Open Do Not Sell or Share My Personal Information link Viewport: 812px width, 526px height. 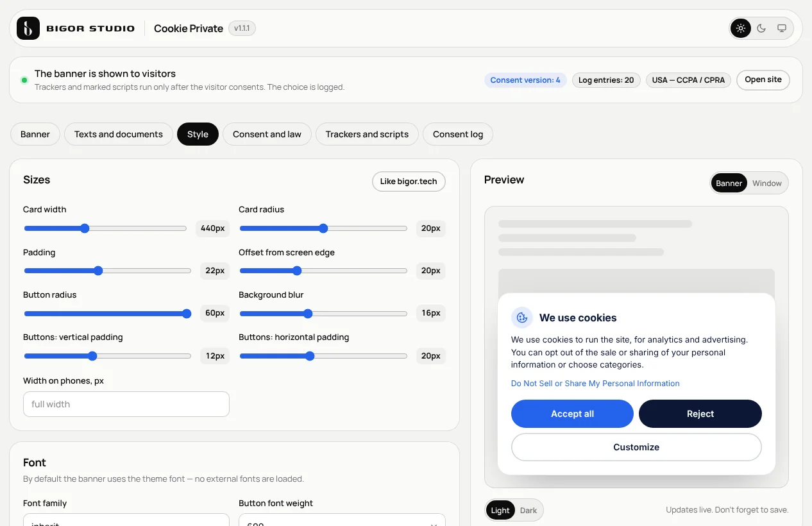pyautogui.click(x=595, y=383)
